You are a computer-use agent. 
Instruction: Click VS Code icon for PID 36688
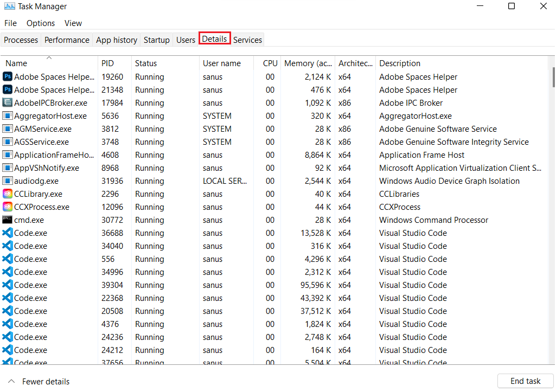coord(8,233)
